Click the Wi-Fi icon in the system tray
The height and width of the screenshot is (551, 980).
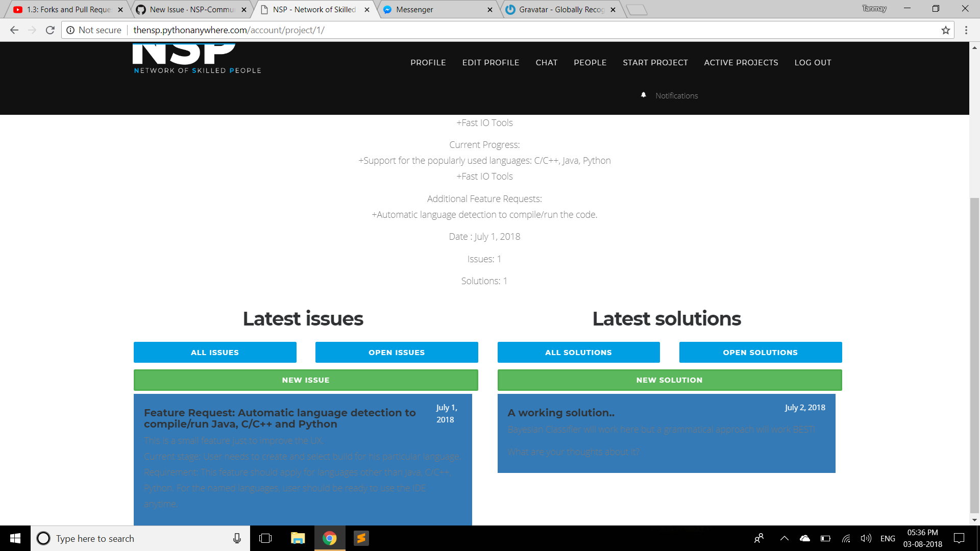click(x=846, y=538)
